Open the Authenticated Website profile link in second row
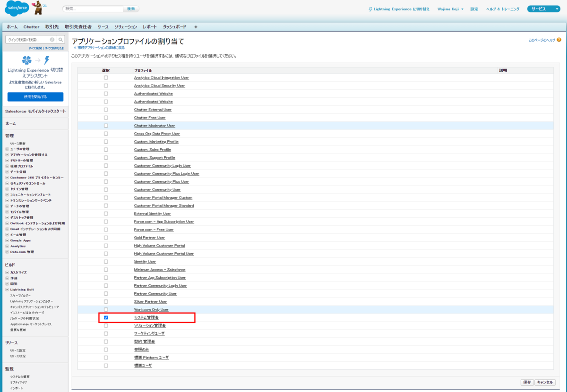The width and height of the screenshot is (567, 392). [153, 102]
